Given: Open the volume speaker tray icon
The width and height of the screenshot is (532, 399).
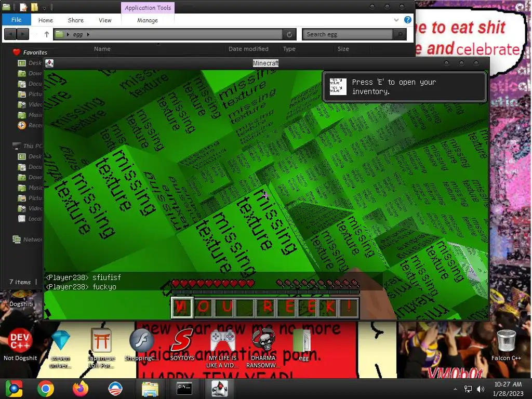Looking at the screenshot, I should click(x=480, y=389).
